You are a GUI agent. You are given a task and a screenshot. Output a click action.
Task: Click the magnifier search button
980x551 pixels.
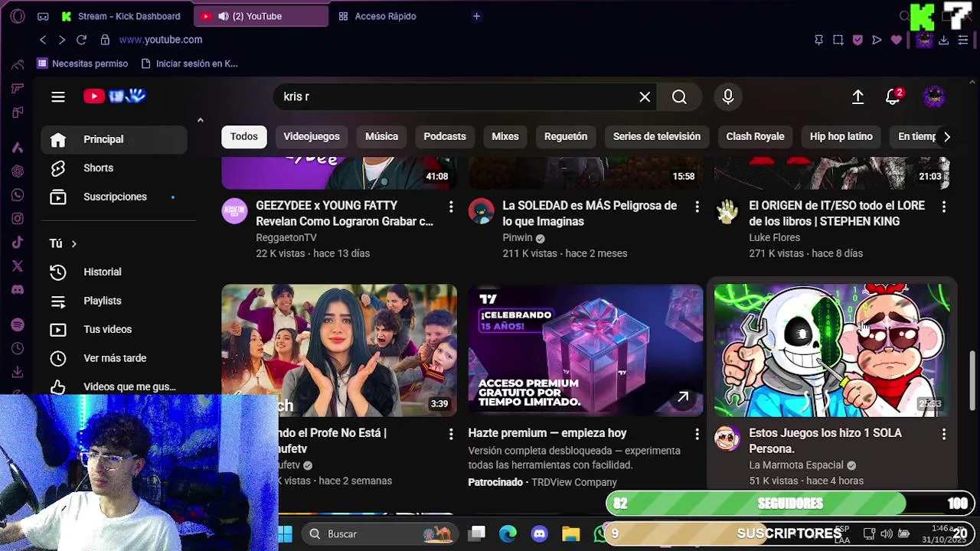click(679, 96)
